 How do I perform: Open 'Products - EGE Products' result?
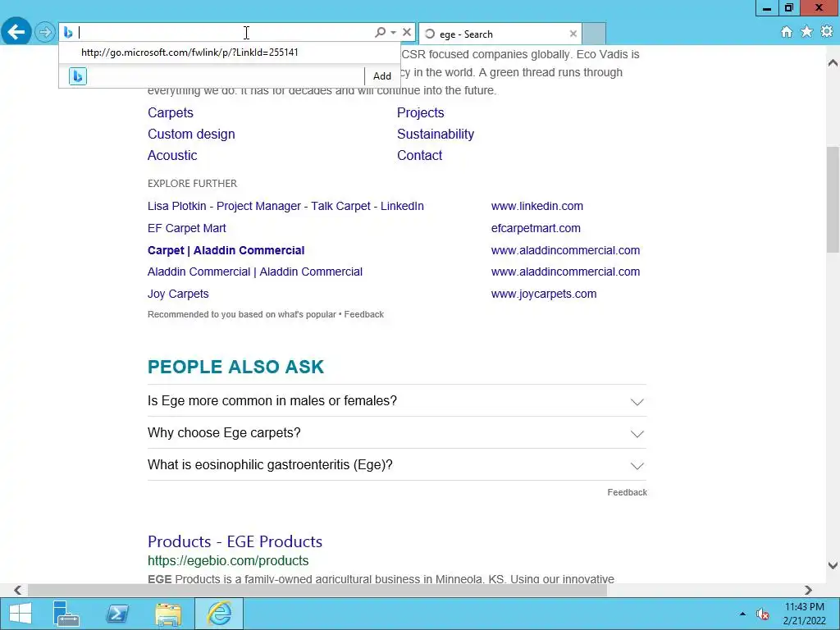pos(235,541)
